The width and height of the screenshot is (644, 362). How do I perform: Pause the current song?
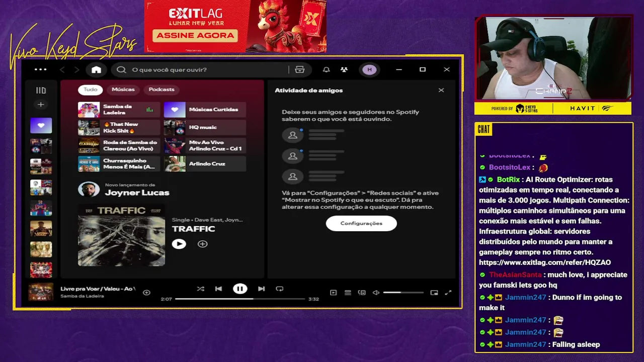240,289
